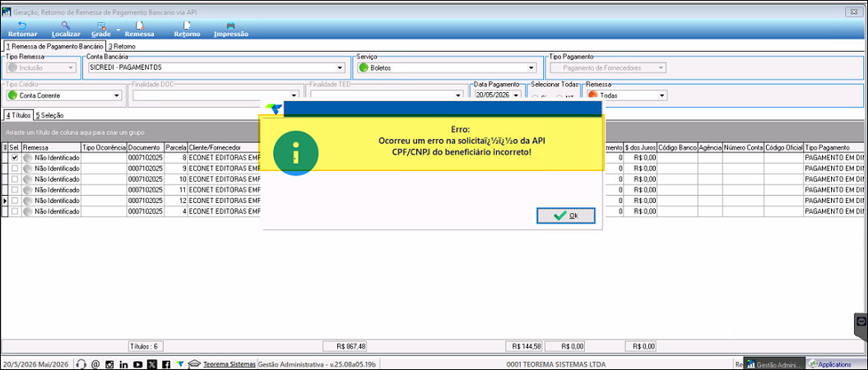This screenshot has height=370, width=868.
Task: Open the Serviço Boletos dropdown
Action: point(531,67)
